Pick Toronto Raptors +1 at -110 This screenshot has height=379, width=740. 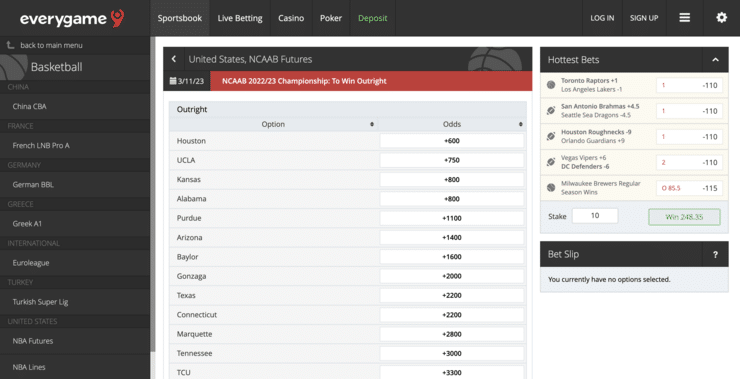(x=689, y=85)
